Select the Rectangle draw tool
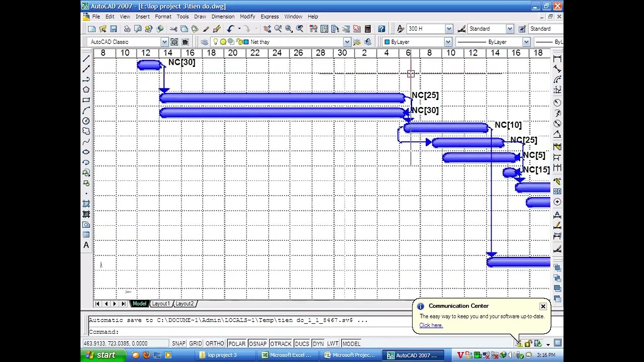 tap(86, 100)
